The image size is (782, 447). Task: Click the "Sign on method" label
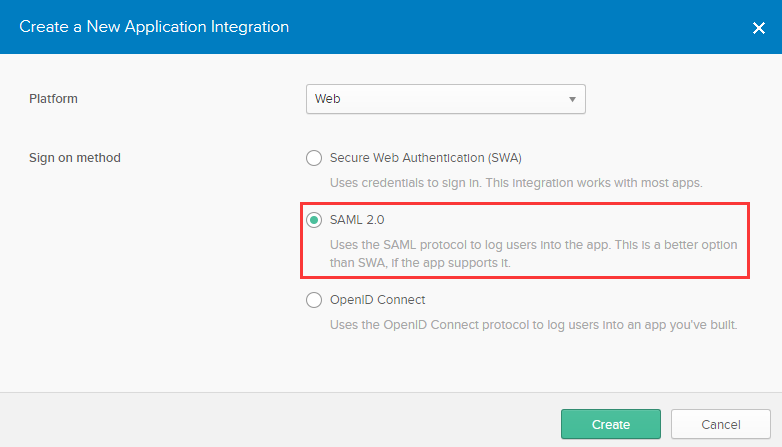click(75, 158)
